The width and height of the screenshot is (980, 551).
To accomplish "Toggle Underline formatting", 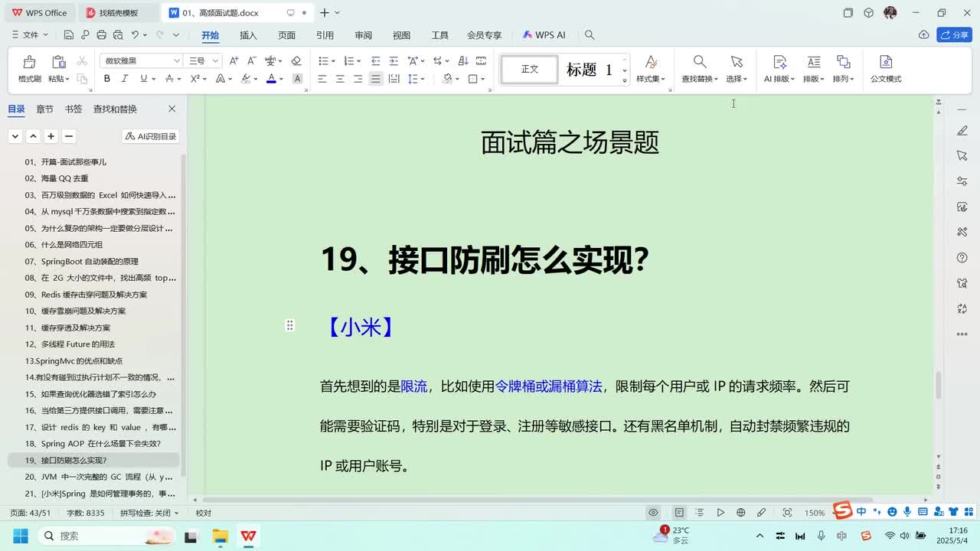I will [143, 79].
